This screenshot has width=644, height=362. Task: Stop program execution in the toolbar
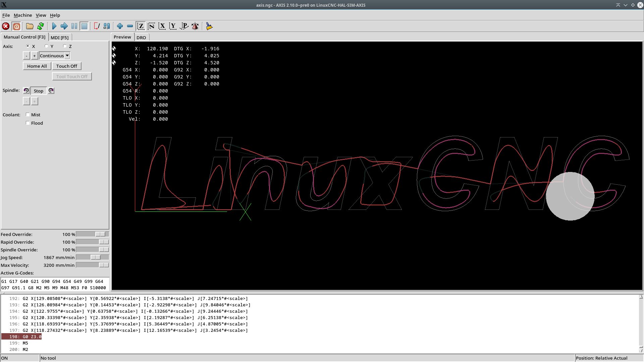pyautogui.click(x=84, y=26)
